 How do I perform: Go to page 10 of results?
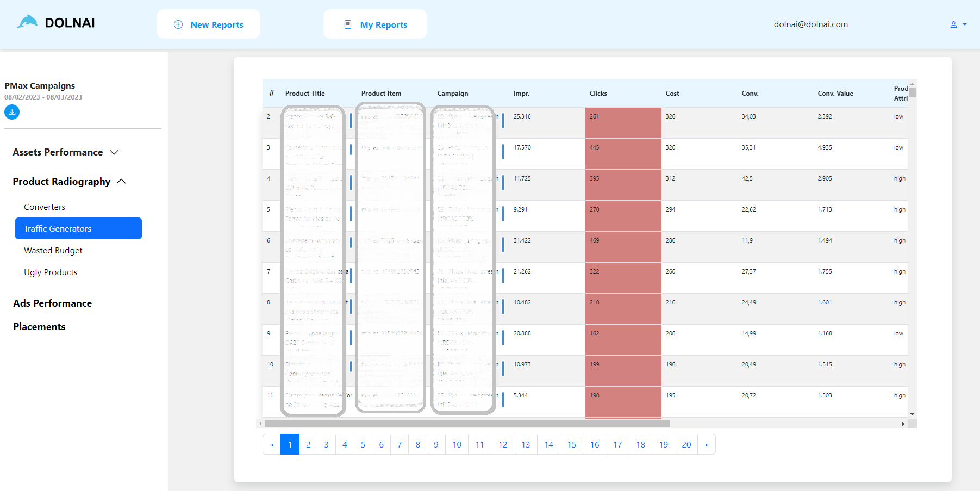click(457, 444)
